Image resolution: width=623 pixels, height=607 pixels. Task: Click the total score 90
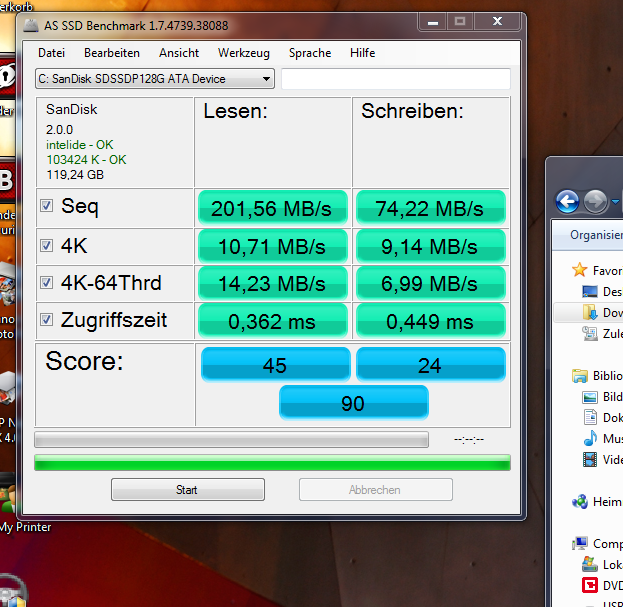354,402
